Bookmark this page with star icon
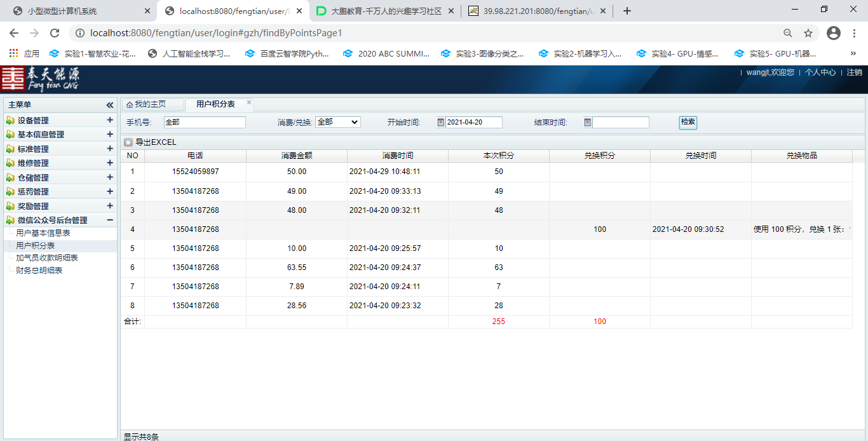The height and width of the screenshot is (441, 868). (x=808, y=33)
